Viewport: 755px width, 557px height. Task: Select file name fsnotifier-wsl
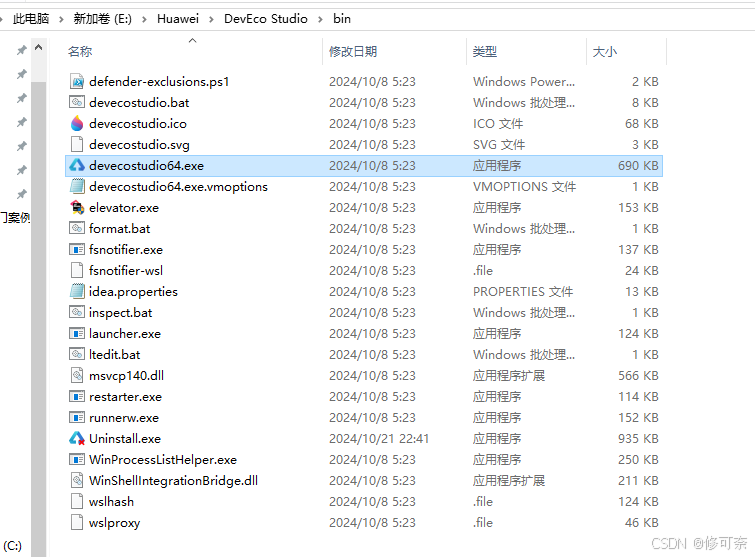(x=126, y=271)
